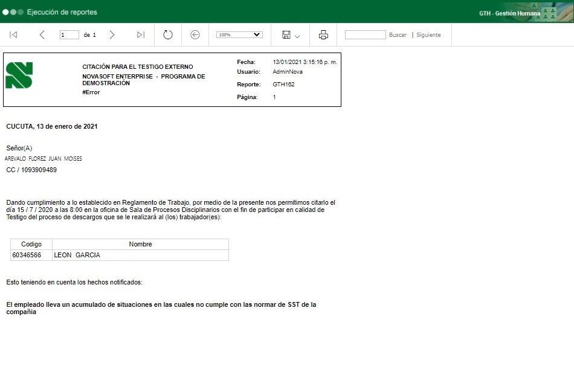Click the Buscar search link

[398, 35]
